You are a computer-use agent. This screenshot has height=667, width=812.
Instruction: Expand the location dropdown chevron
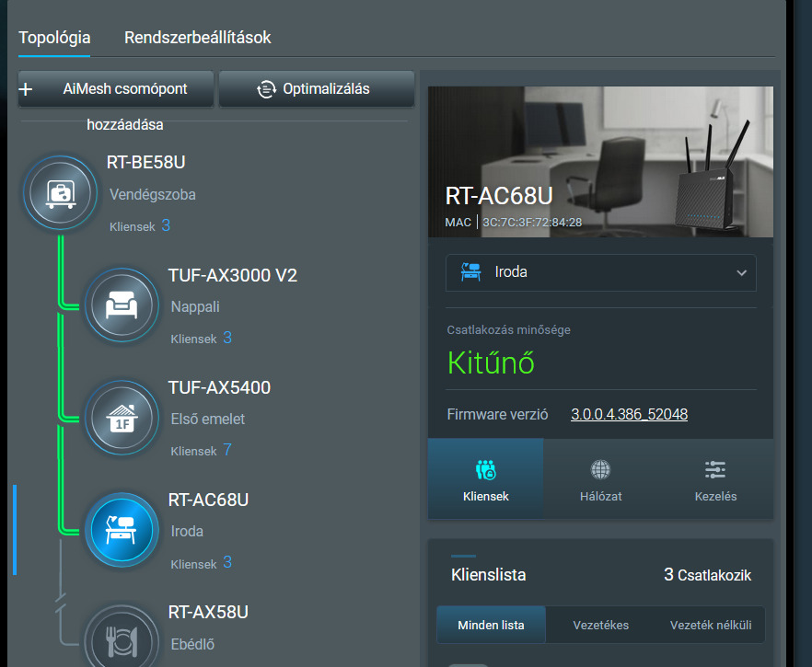click(x=742, y=272)
